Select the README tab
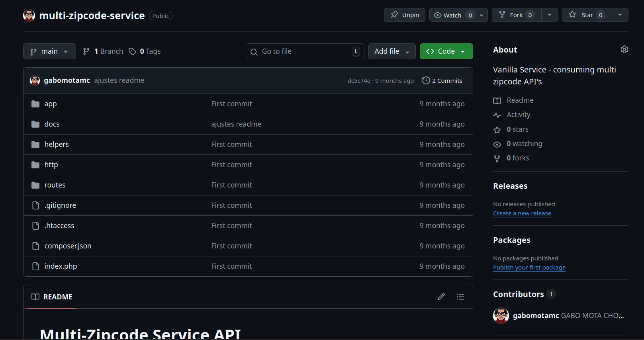 pos(52,297)
